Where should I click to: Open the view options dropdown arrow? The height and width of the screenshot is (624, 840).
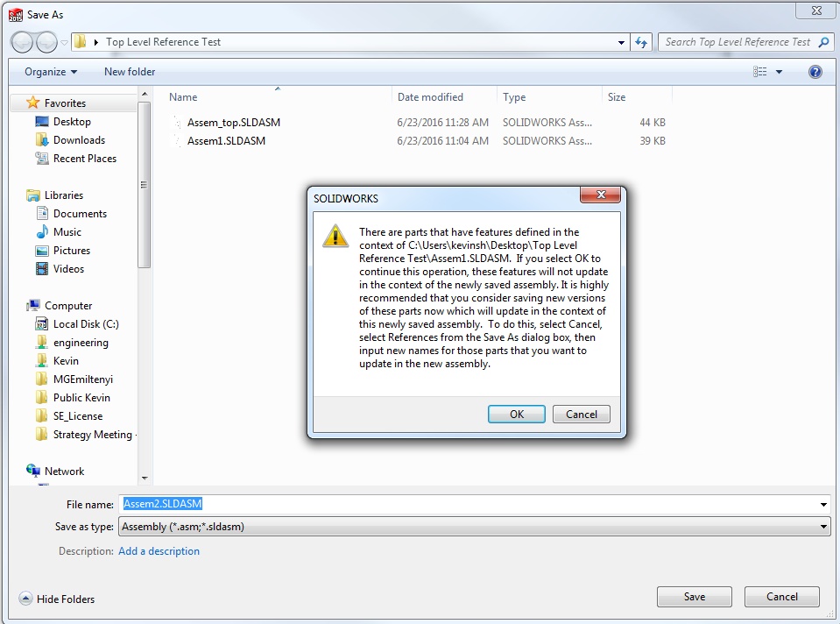coord(779,72)
